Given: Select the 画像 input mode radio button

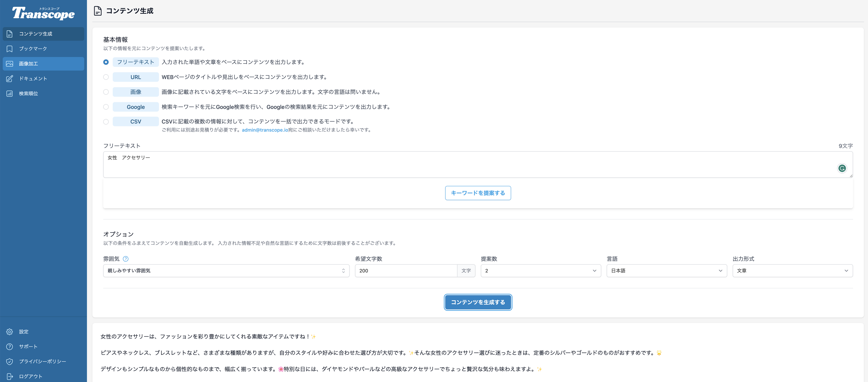Looking at the screenshot, I should pos(106,92).
